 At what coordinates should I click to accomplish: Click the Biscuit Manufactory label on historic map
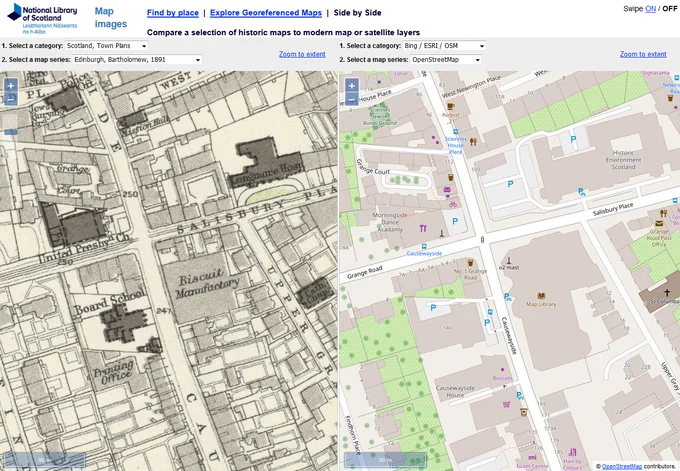click(207, 285)
